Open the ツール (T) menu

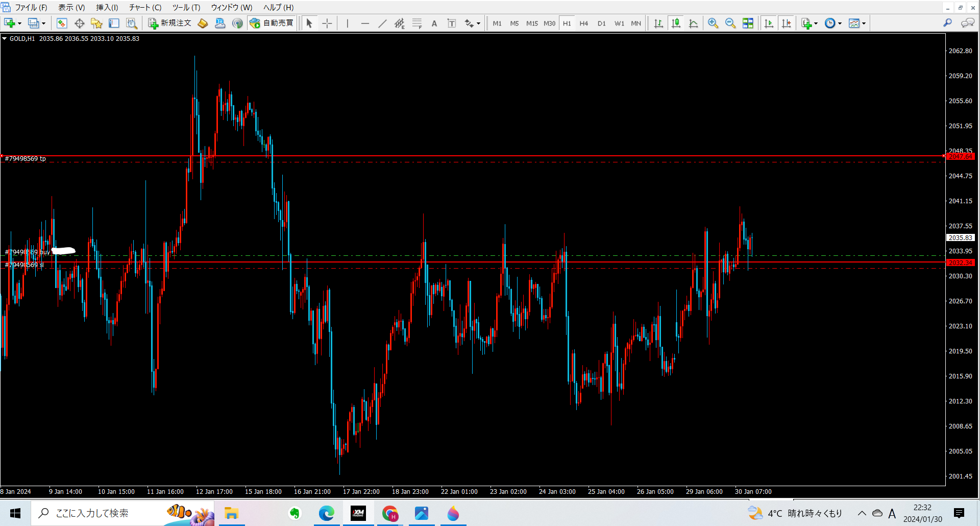point(186,7)
